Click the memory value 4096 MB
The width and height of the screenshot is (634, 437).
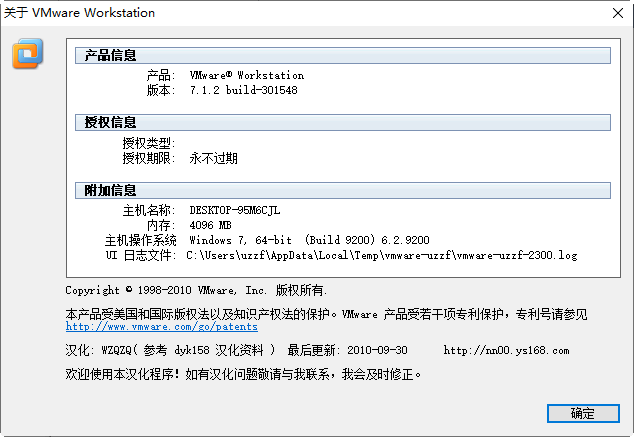(x=210, y=225)
